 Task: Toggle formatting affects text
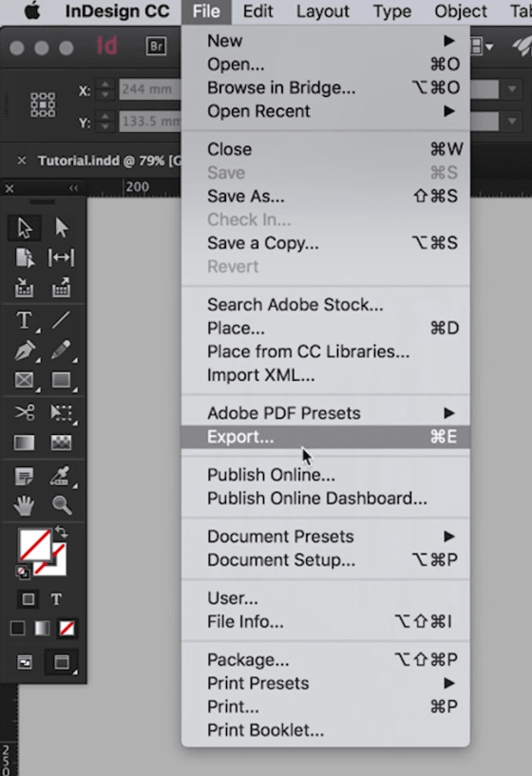pyautogui.click(x=56, y=599)
